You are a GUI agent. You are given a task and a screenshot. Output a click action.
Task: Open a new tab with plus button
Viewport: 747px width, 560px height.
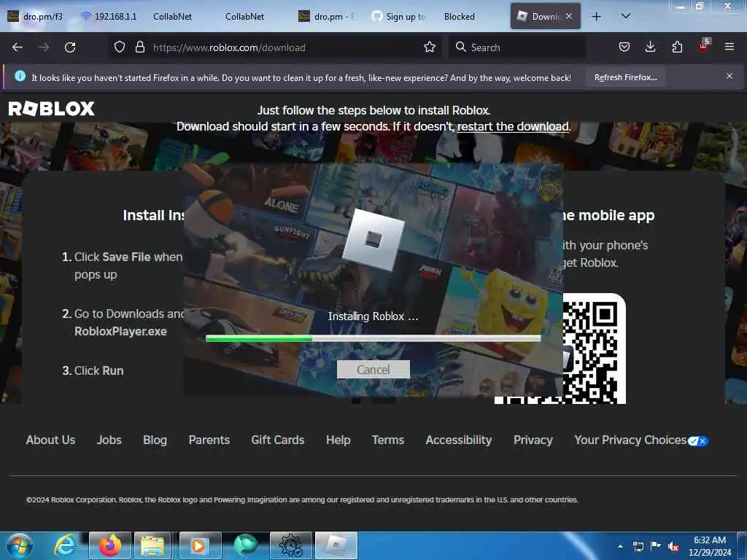pyautogui.click(x=596, y=17)
